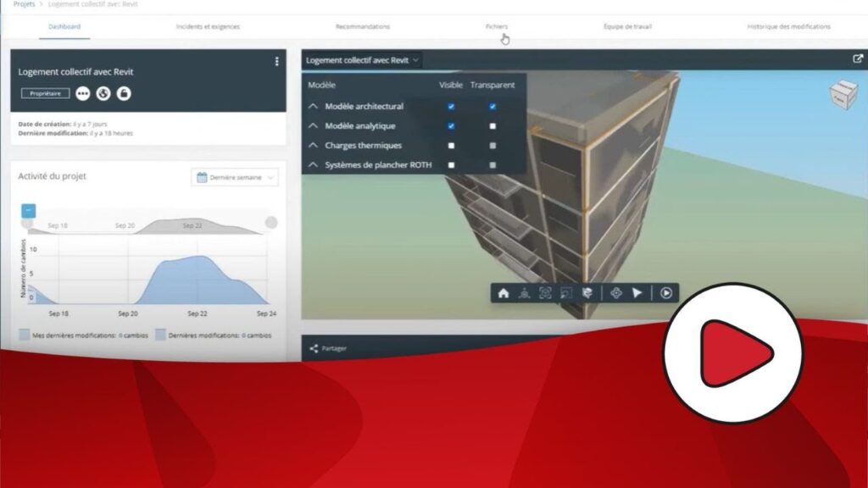Image resolution: width=868 pixels, height=488 pixels.
Task: Open the Dernière semaine period dropdown
Action: pyautogui.click(x=235, y=178)
